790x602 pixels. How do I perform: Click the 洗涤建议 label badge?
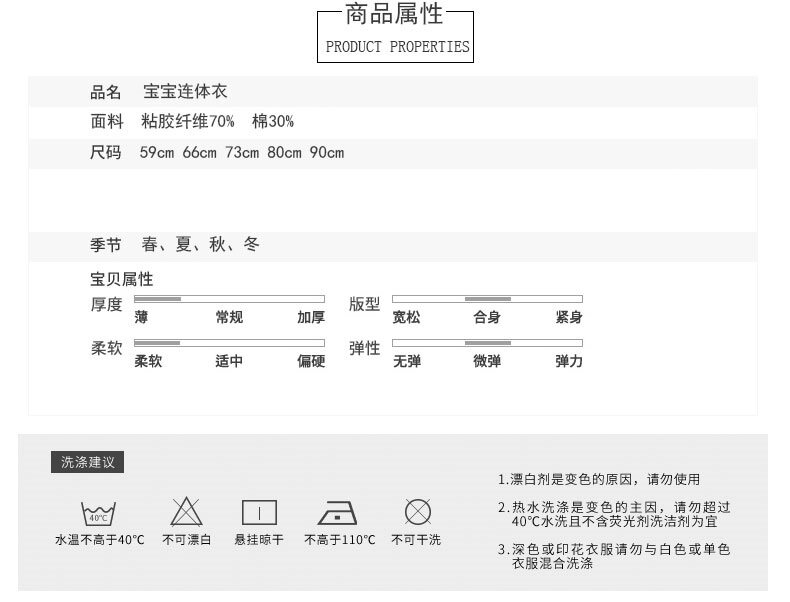pyautogui.click(x=88, y=462)
